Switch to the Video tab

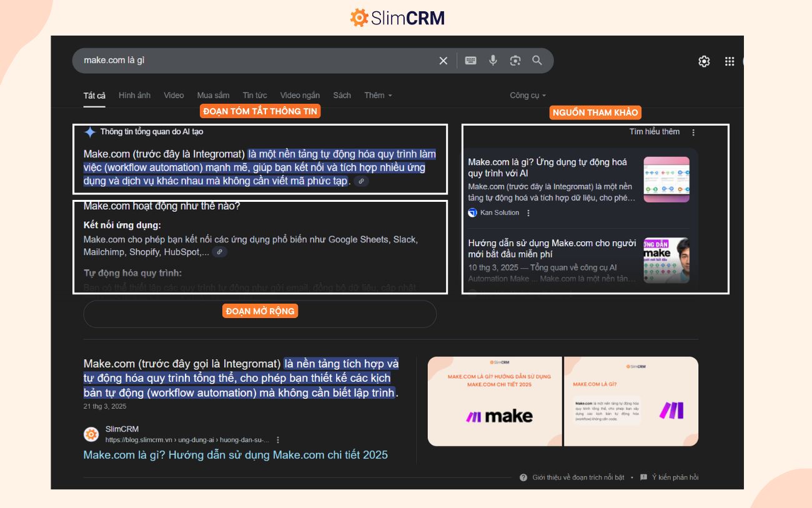(174, 96)
